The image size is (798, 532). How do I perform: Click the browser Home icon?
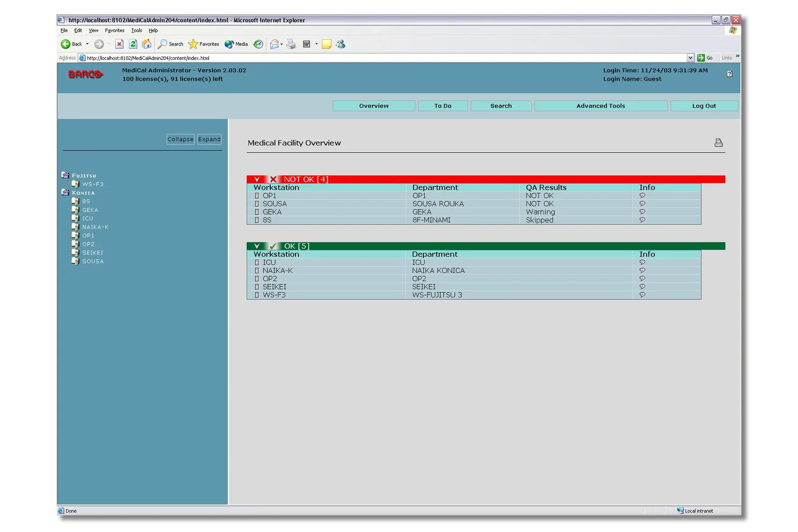(146, 44)
